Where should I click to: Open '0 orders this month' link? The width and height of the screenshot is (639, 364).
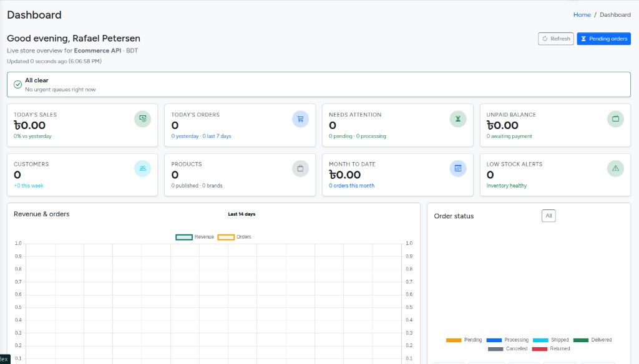point(351,185)
